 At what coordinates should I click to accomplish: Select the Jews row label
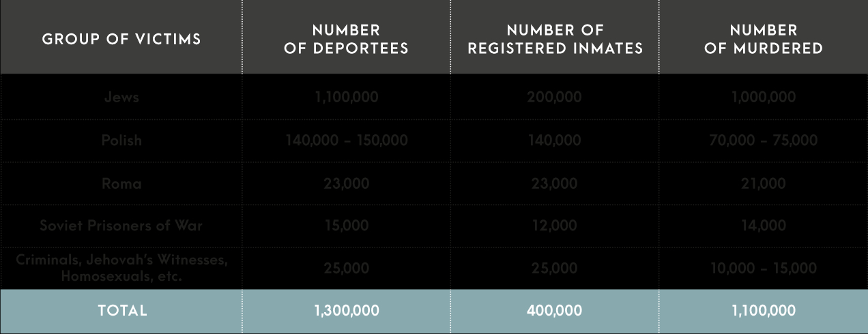click(x=121, y=97)
